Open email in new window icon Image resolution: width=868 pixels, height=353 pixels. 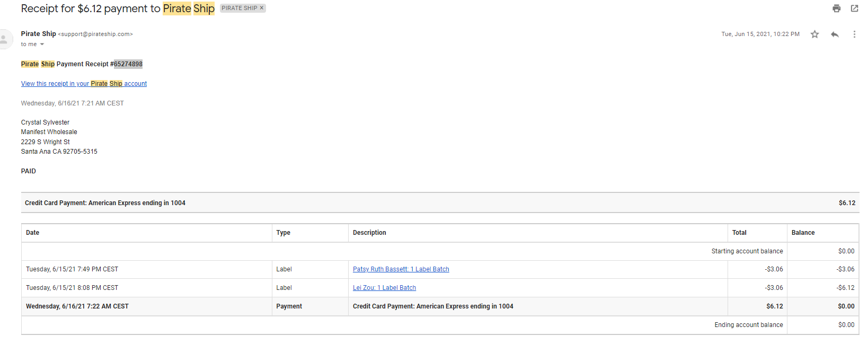click(854, 8)
